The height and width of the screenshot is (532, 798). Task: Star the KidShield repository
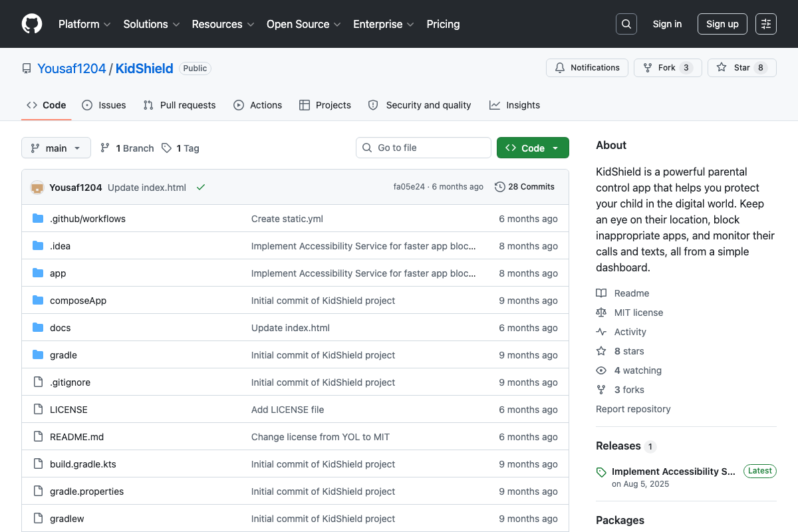click(741, 68)
